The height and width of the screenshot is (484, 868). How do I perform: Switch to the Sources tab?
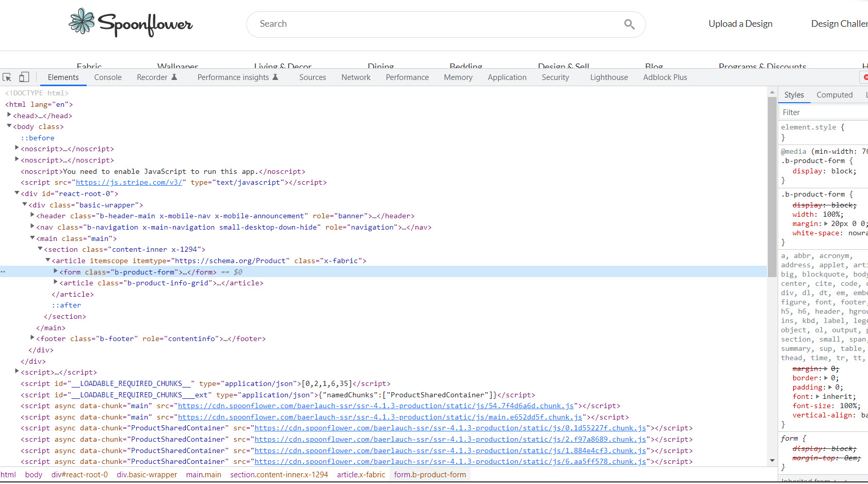pos(313,77)
